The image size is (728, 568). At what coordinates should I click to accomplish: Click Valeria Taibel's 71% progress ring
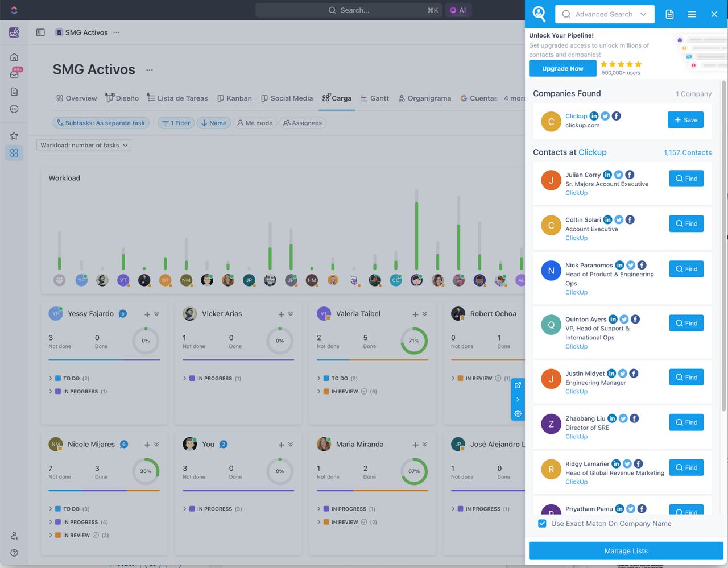tap(413, 341)
